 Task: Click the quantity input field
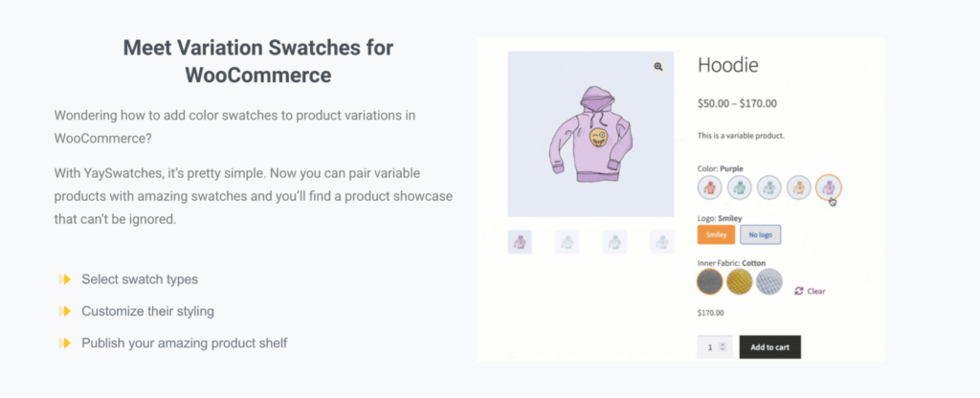(x=715, y=347)
